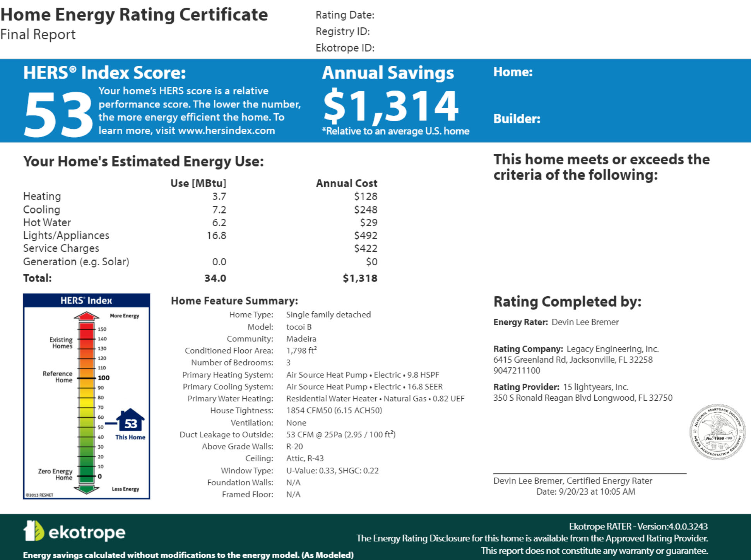Click the 'Annual Cost' column header
This screenshot has height=560, width=751.
(347, 183)
